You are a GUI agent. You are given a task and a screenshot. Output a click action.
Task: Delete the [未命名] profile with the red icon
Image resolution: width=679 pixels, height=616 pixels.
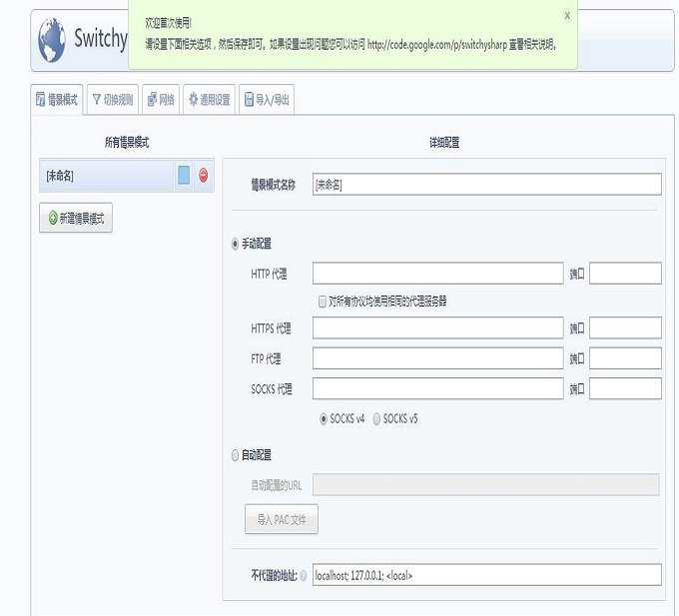click(x=203, y=176)
